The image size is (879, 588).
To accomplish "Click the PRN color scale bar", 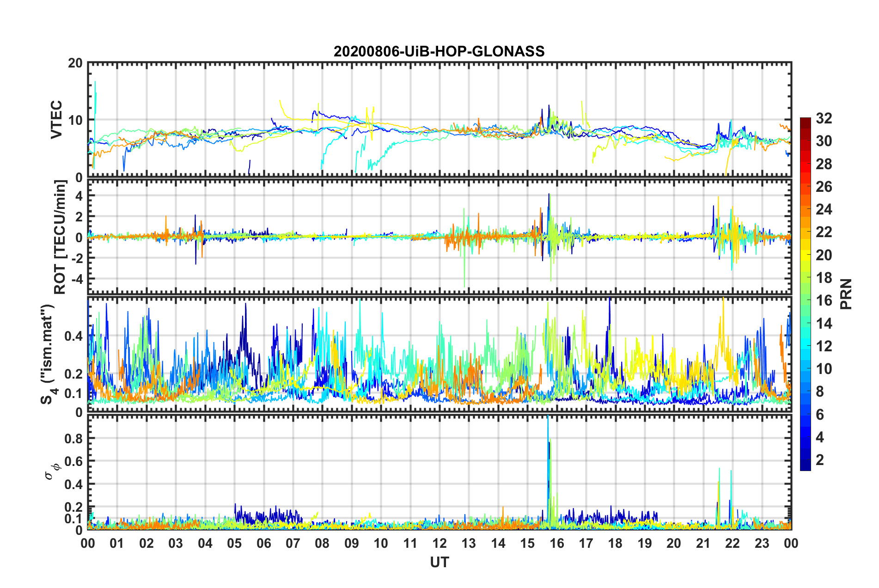I will 805,294.
